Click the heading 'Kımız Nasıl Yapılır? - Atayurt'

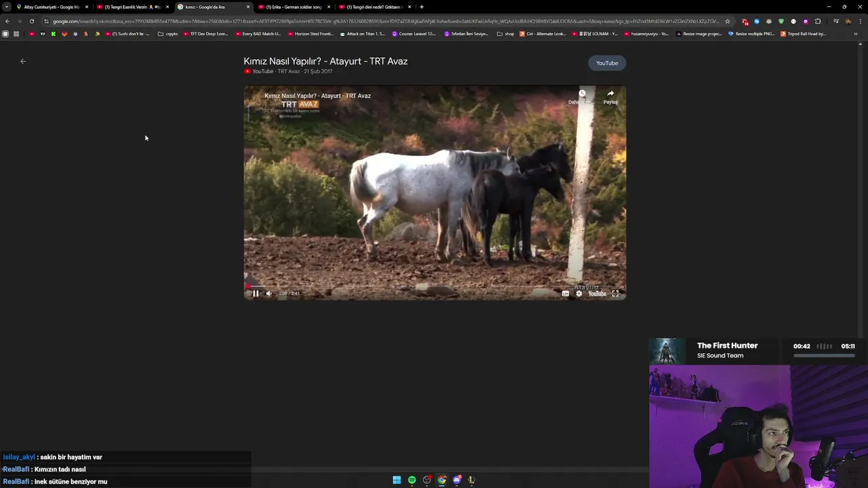click(325, 61)
